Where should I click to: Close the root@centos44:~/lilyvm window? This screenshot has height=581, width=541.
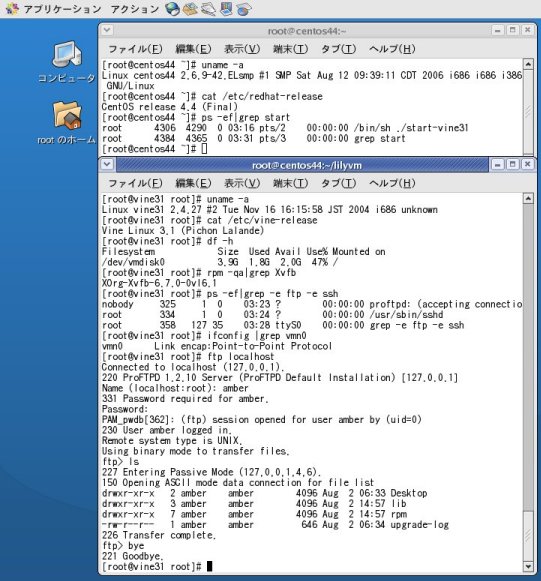click(x=528, y=164)
